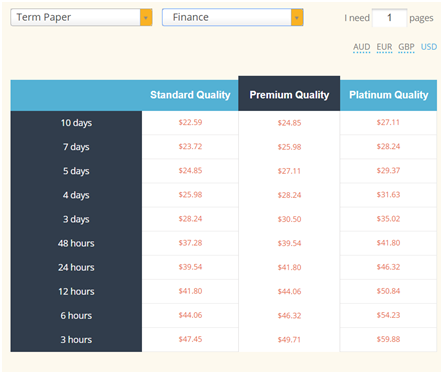Switch currency to EUR
The image size is (443, 374).
tap(384, 47)
